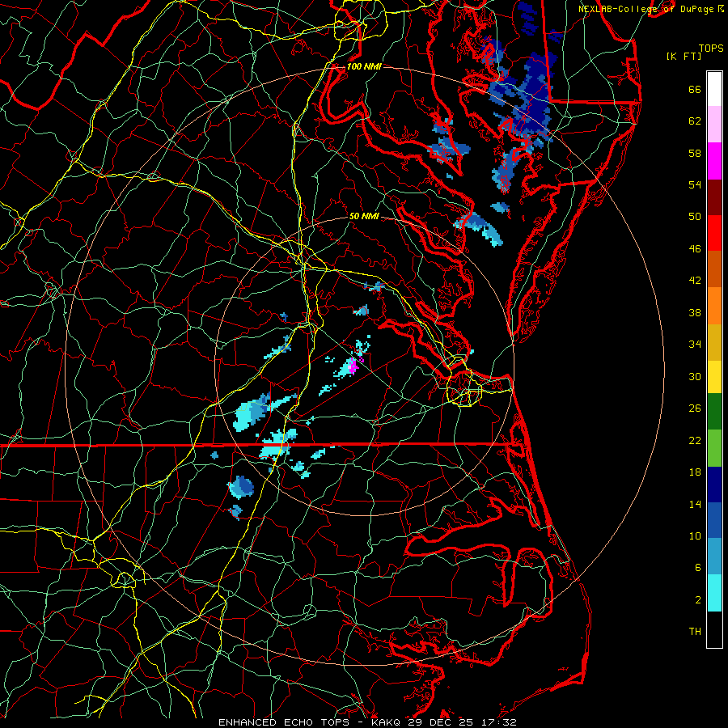Click the yellow legend swatch

pos(714,376)
